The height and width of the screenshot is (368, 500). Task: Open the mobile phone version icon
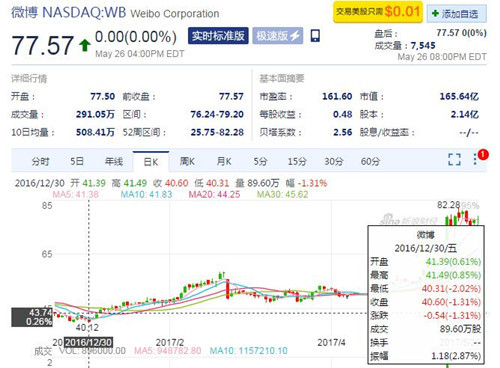point(315,36)
